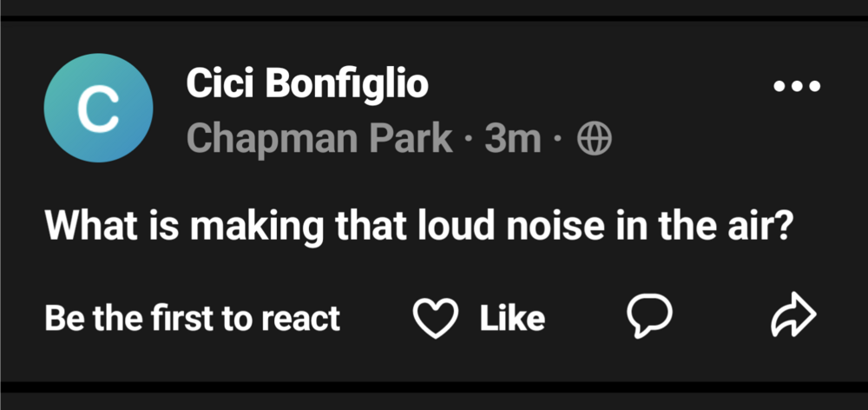Open the Chapman Park neighborhood link

click(319, 138)
